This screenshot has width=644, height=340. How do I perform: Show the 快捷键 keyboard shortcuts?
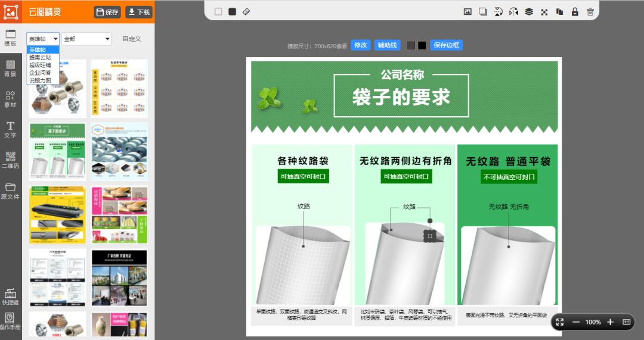[x=10, y=297]
